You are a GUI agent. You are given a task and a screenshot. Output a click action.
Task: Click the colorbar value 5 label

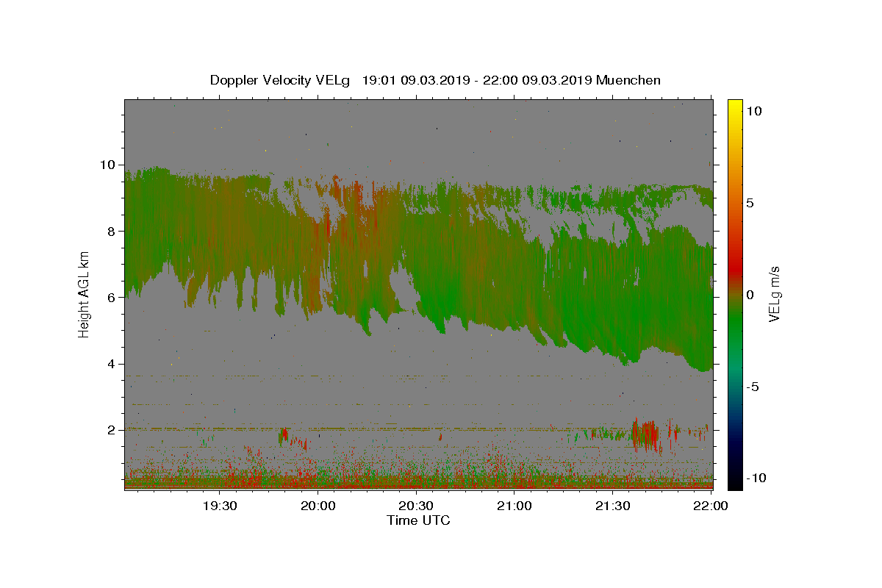[750, 202]
